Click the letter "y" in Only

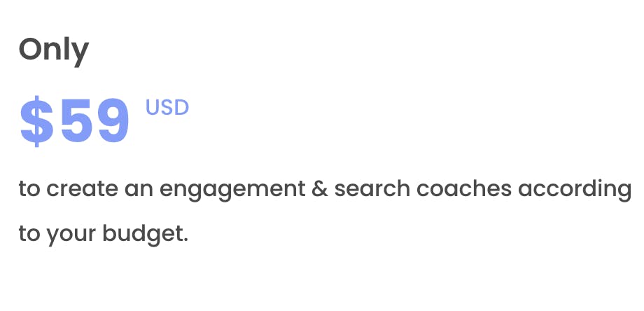click(x=80, y=55)
